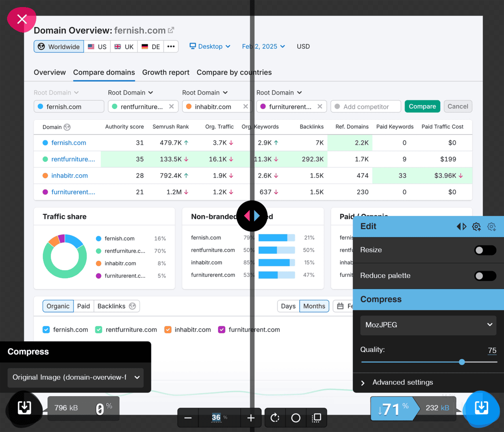This screenshot has height=432, width=504.
Task: Click the Quality slider handle
Action: [x=462, y=362]
